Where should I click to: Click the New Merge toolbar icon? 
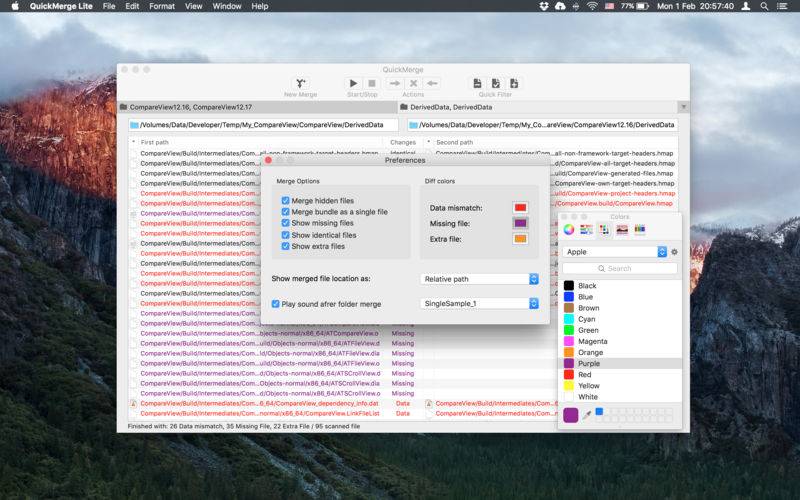tap(301, 83)
